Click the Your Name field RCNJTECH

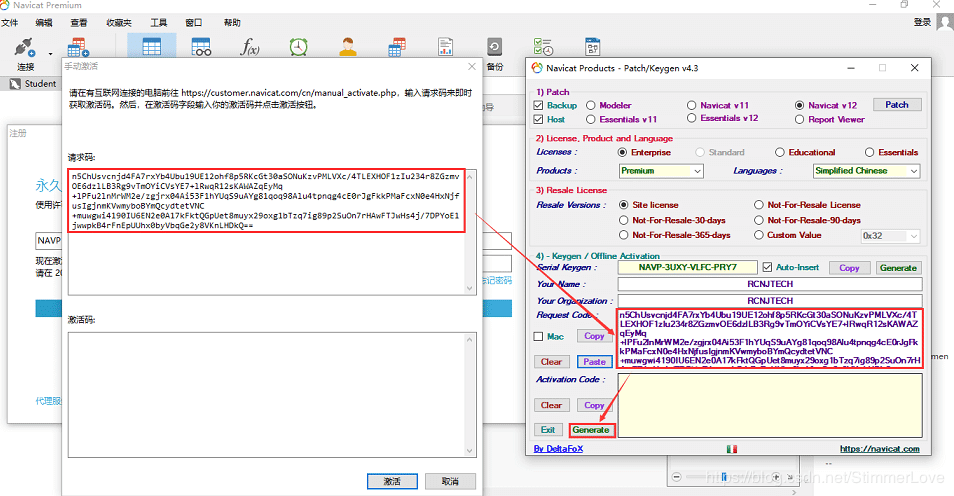coord(770,284)
